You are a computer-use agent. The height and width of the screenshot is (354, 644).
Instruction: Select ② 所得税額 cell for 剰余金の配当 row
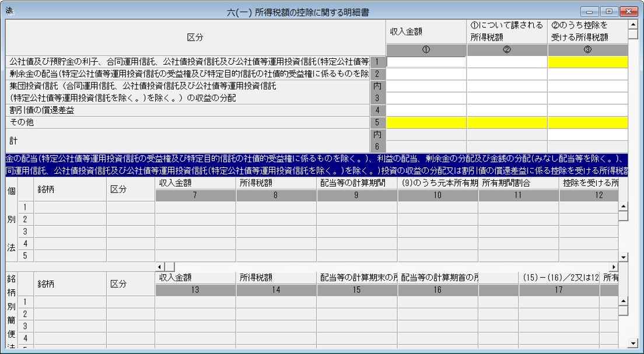[x=507, y=74]
